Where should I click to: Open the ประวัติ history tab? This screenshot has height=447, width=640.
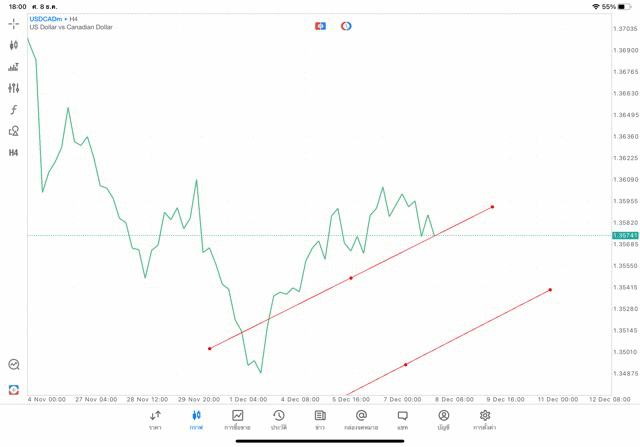pos(278,420)
